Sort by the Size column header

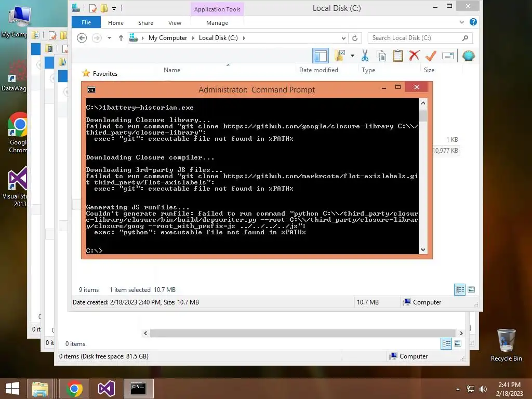point(429,70)
